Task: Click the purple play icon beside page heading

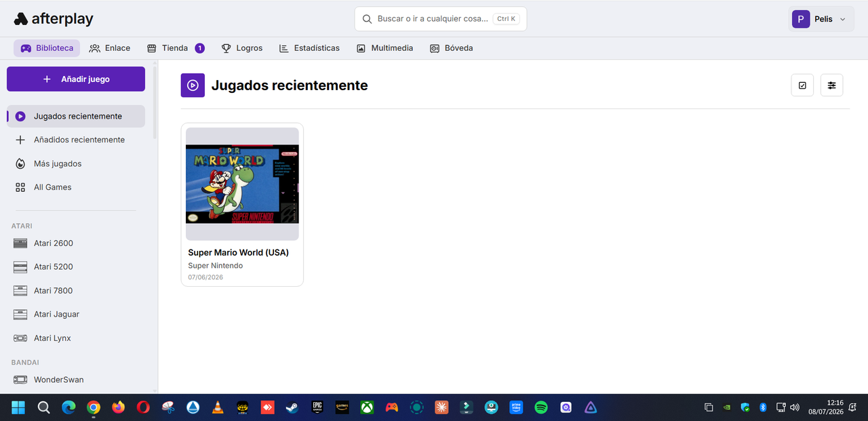Action: 193,85
